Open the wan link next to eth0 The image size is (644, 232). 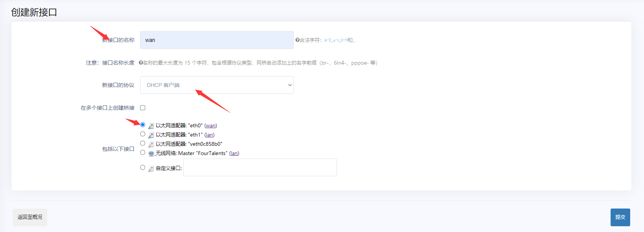[x=210, y=126]
